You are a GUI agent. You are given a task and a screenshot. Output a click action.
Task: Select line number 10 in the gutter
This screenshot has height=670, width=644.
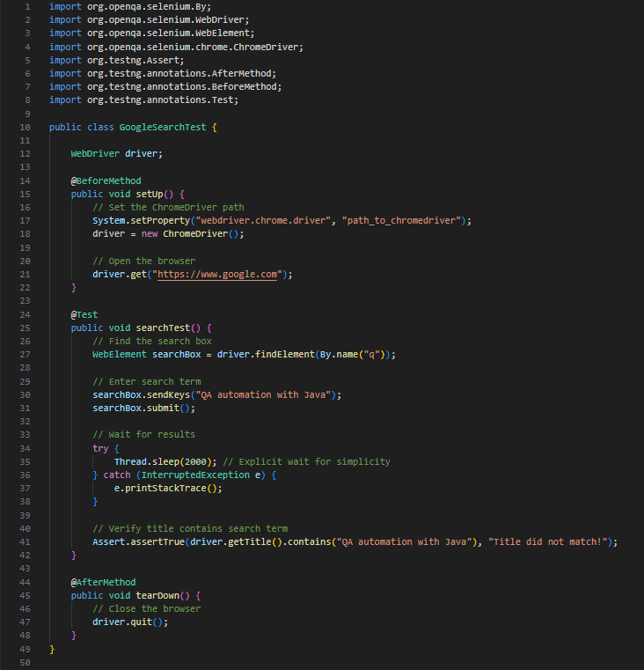coord(25,128)
